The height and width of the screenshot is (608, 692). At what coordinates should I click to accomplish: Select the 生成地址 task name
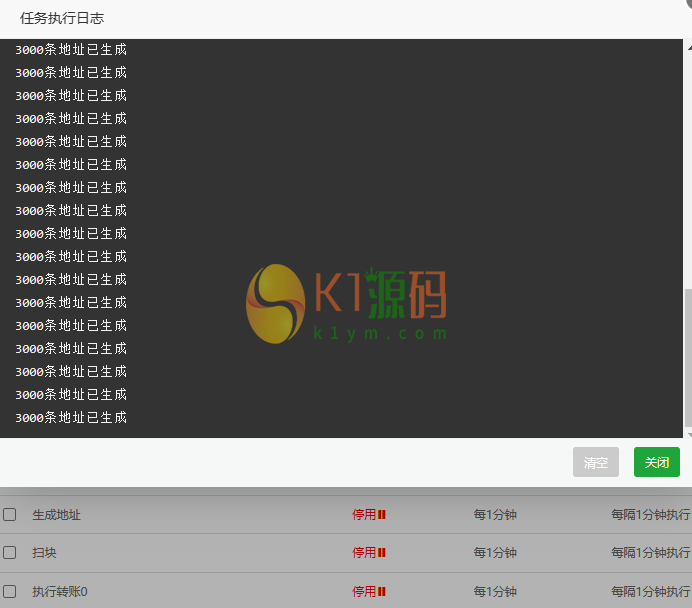[x=56, y=515]
